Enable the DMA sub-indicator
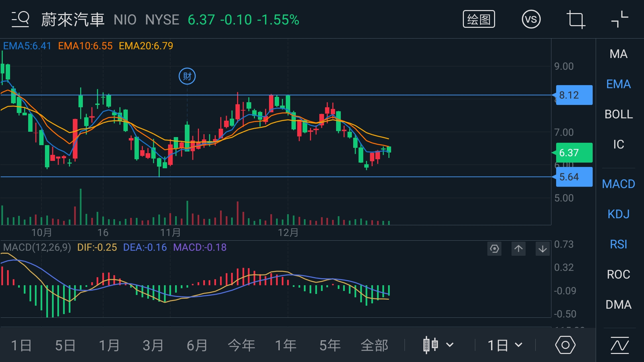 (x=619, y=305)
